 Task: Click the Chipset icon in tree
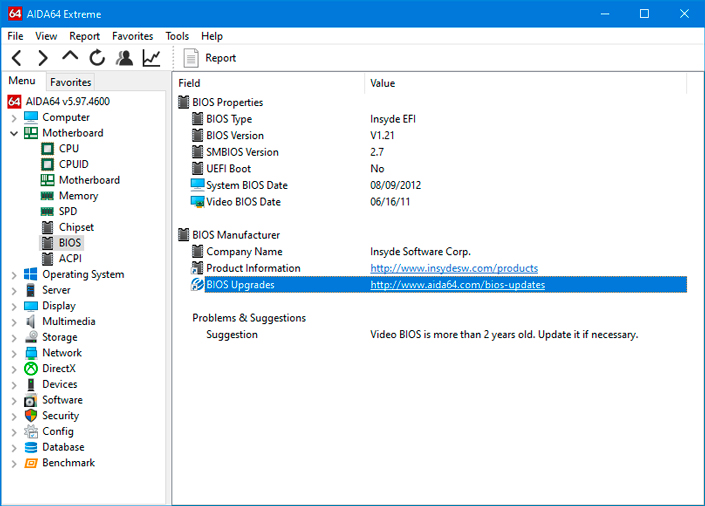click(47, 227)
